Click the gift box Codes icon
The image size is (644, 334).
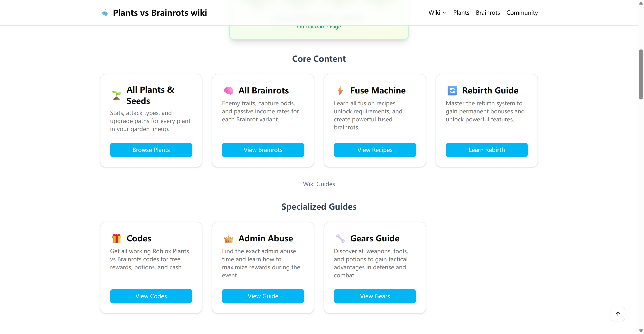(x=117, y=239)
